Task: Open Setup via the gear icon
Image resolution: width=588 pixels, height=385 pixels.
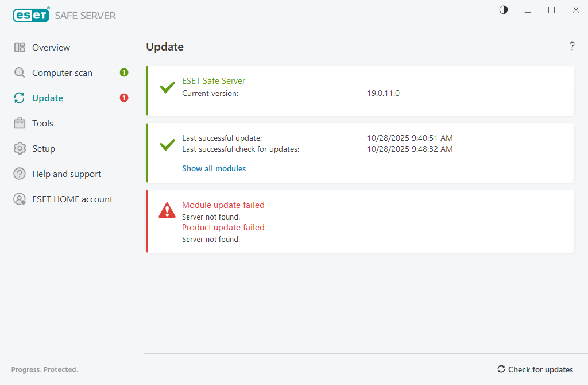Action: [x=18, y=148]
